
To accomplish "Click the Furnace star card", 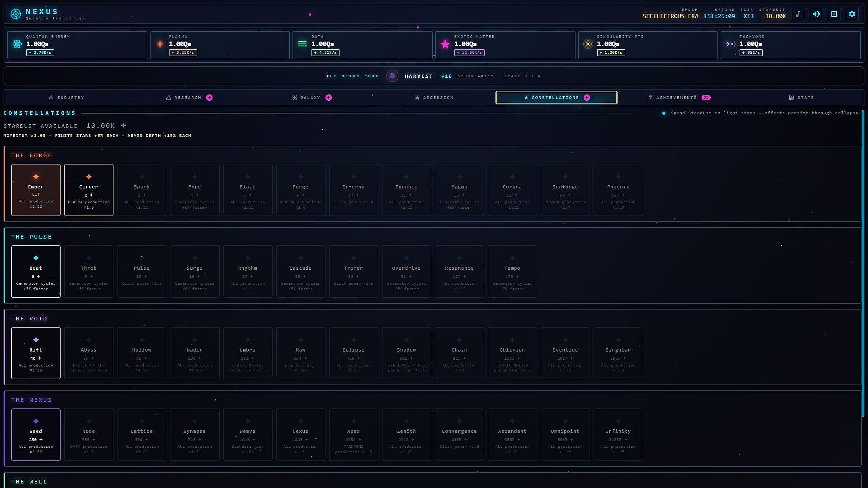I will (406, 190).
